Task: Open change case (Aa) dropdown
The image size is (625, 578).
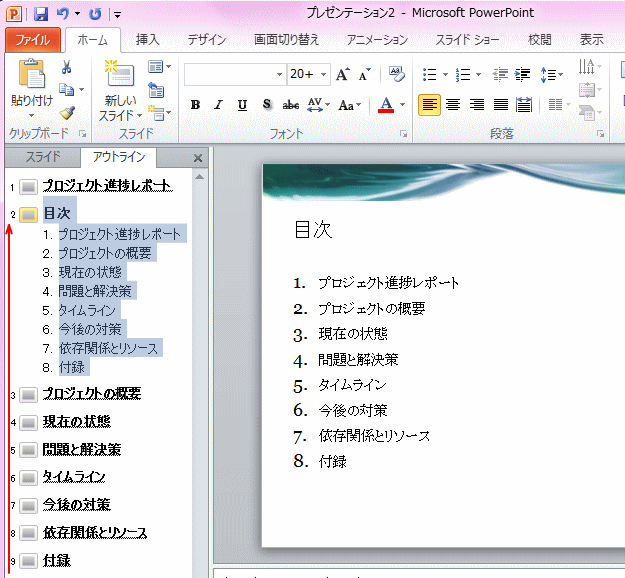Action: (350, 105)
